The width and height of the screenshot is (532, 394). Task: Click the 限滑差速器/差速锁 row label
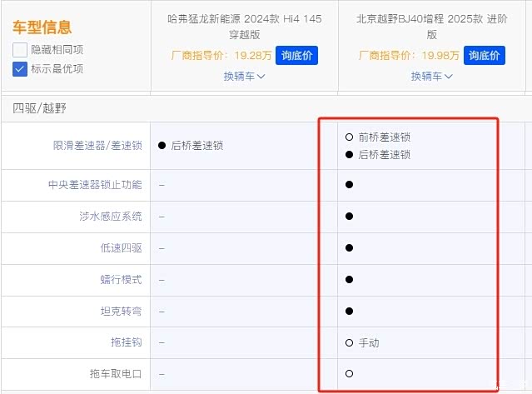pos(97,146)
